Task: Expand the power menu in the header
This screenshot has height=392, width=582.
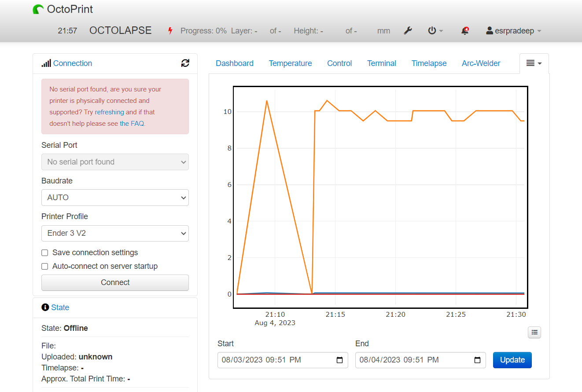Action: (435, 30)
